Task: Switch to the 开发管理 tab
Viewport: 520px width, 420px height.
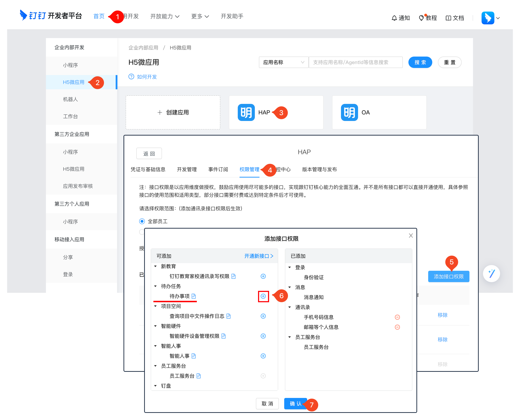Action: [187, 169]
